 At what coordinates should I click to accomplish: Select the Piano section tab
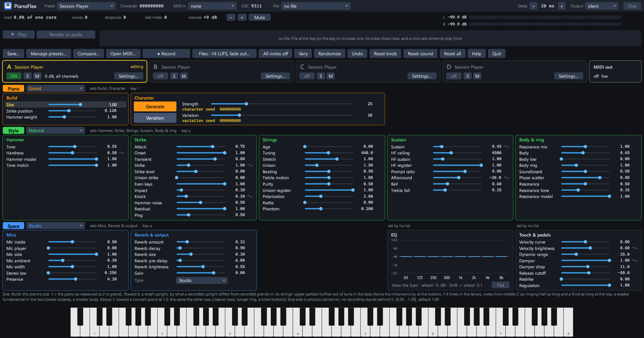[13, 88]
